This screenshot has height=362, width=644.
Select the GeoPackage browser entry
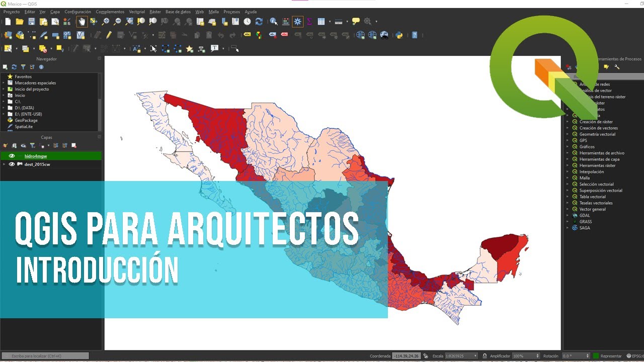tap(26, 120)
